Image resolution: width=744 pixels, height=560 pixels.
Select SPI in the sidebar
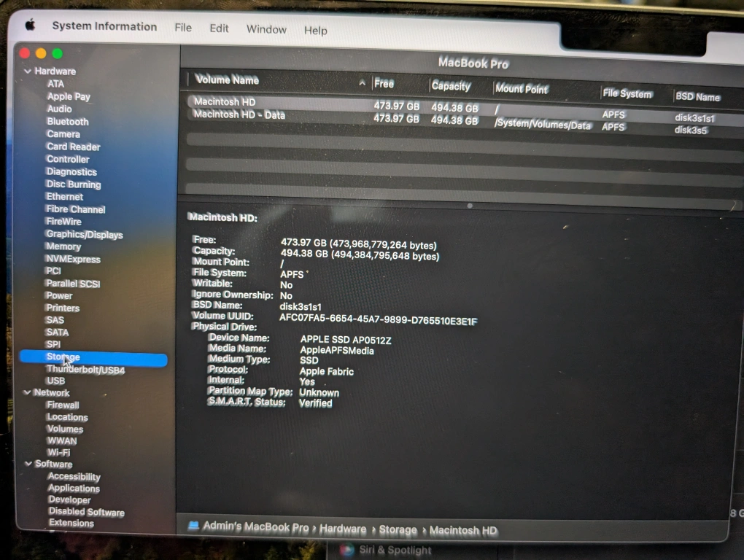[x=53, y=345]
